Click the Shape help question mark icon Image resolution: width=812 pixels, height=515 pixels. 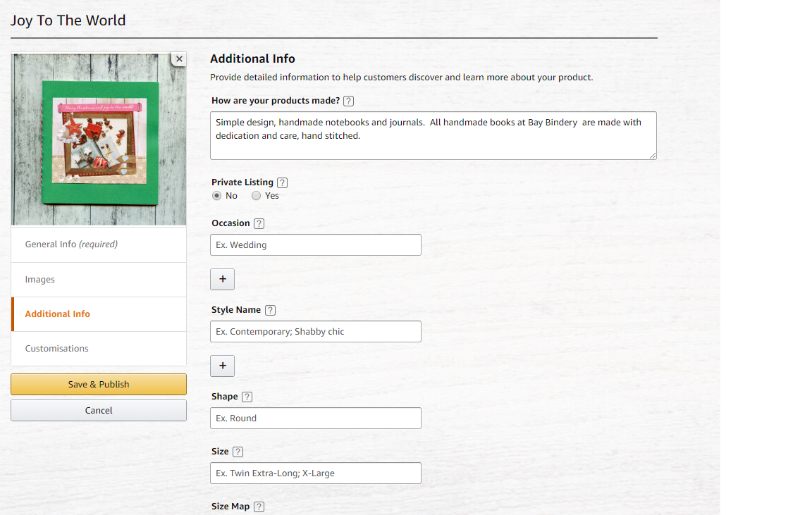[247, 397]
